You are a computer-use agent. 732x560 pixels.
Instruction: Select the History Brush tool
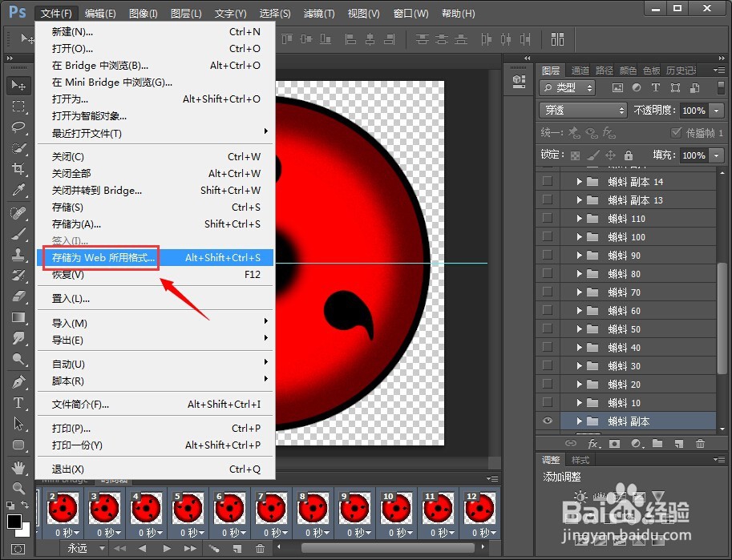[18, 276]
